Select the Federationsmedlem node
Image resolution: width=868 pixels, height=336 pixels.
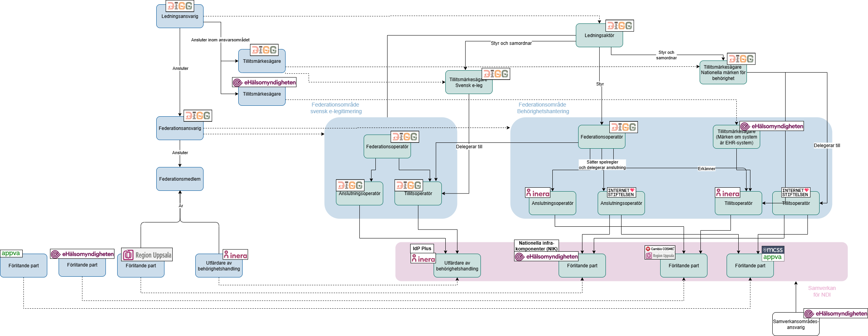click(x=180, y=179)
